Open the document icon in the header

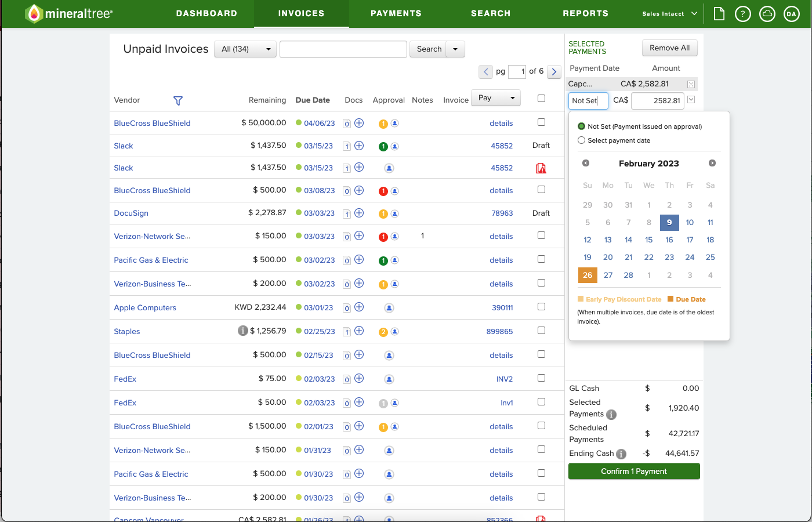719,13
